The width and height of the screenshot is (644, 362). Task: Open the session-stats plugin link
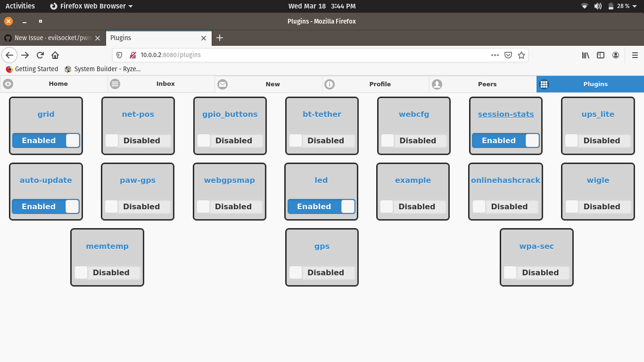505,114
